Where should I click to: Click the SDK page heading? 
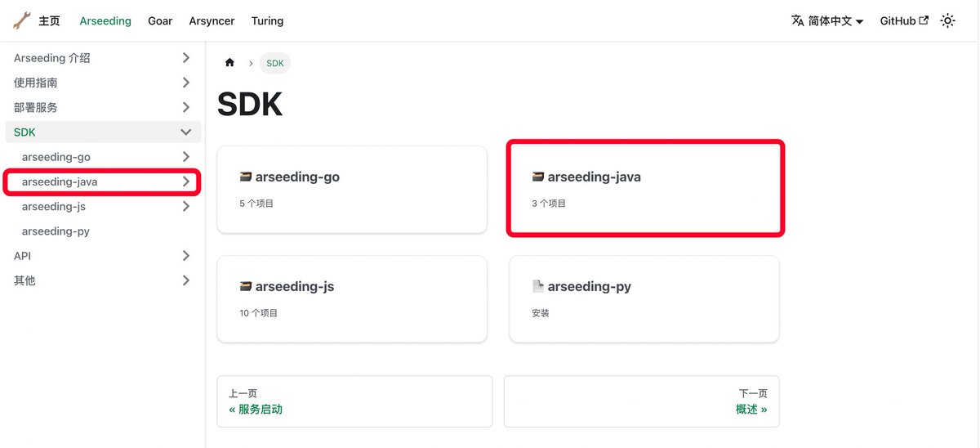(x=250, y=105)
